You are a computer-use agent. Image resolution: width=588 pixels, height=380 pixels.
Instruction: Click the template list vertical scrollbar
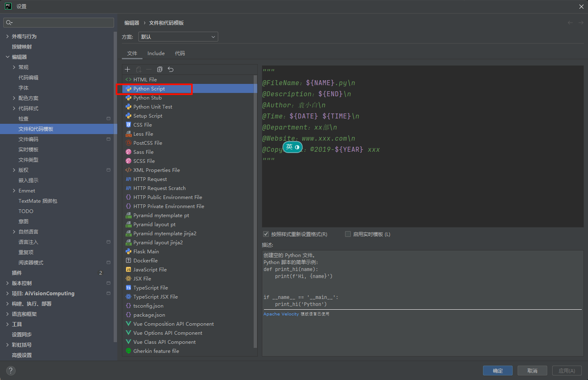(x=255, y=211)
